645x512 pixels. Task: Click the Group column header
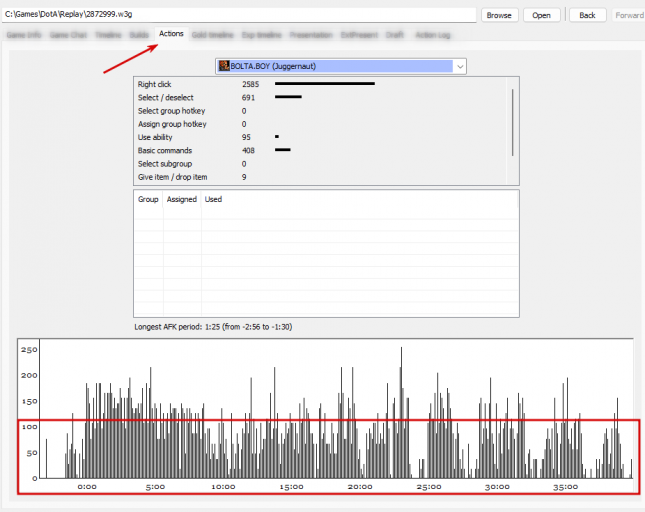click(148, 199)
